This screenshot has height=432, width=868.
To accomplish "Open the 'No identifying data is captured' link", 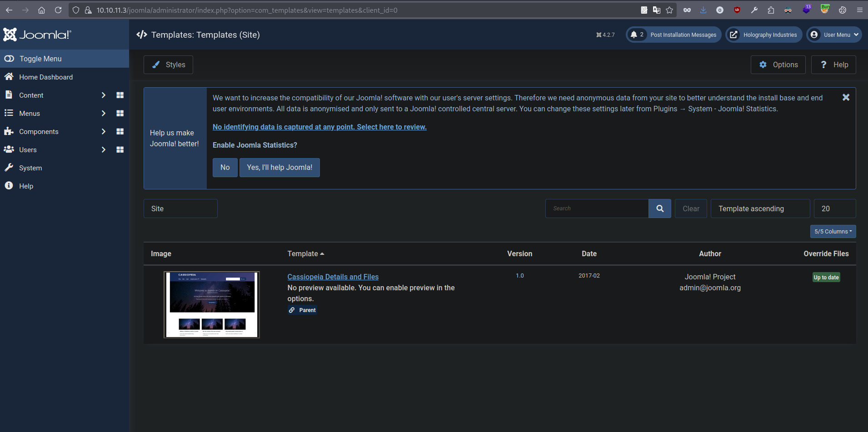I will pyautogui.click(x=319, y=127).
